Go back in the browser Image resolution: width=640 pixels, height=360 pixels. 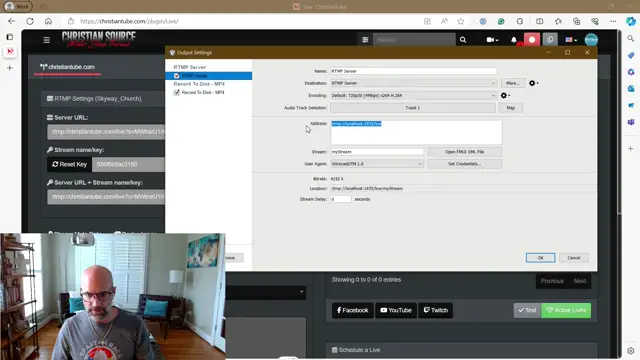pyautogui.click(x=11, y=21)
